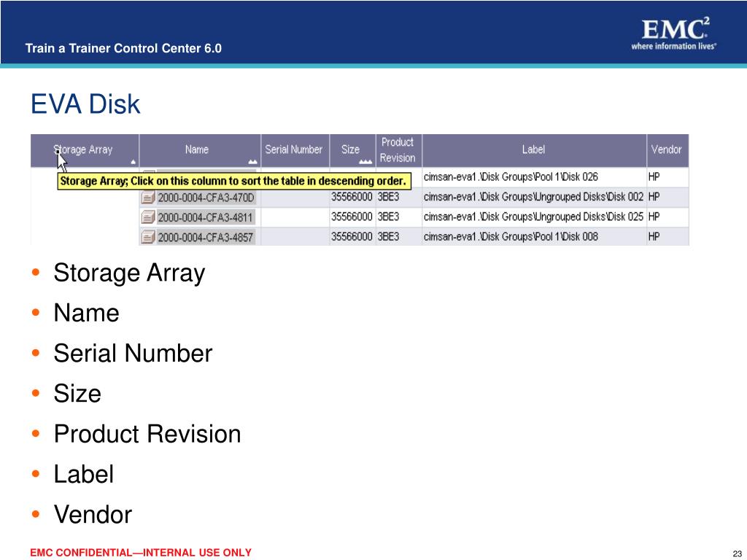This screenshot has width=747, height=560.
Task: Click revision 3BE3 in the Disk 002 row
Action: (x=388, y=197)
